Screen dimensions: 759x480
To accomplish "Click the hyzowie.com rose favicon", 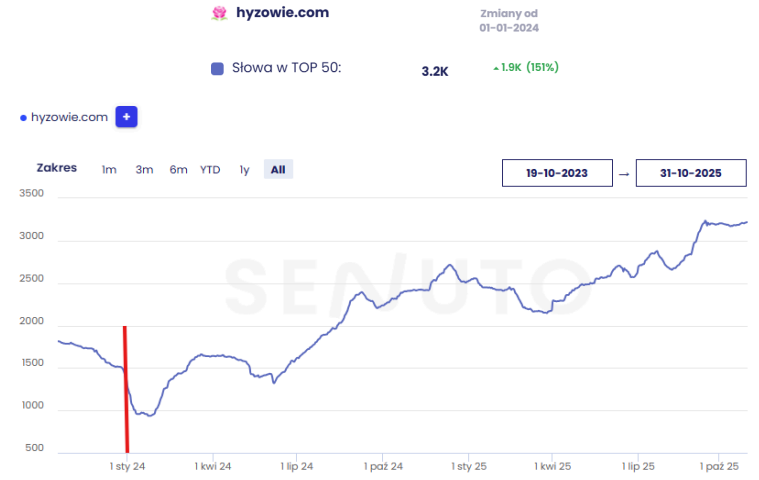I will [x=220, y=13].
